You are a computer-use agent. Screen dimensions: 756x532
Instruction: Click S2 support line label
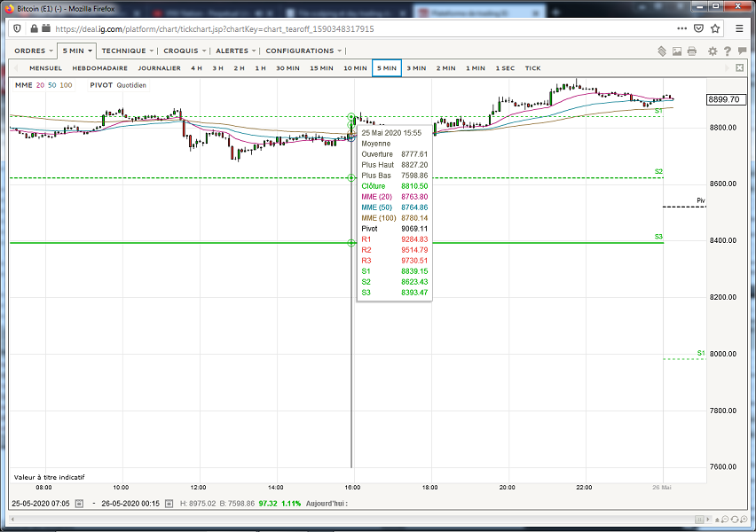point(658,171)
